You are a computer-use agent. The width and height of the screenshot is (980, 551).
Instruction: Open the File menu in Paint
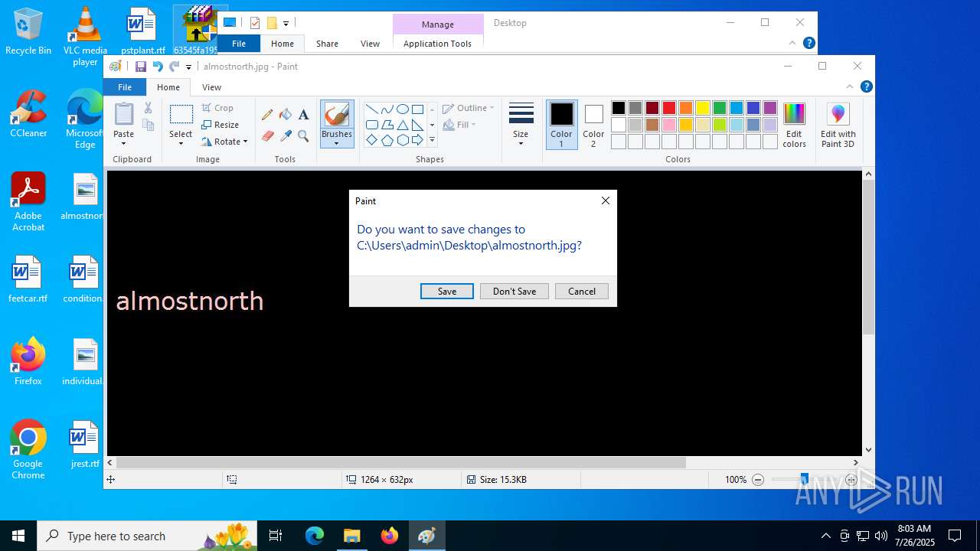point(124,87)
